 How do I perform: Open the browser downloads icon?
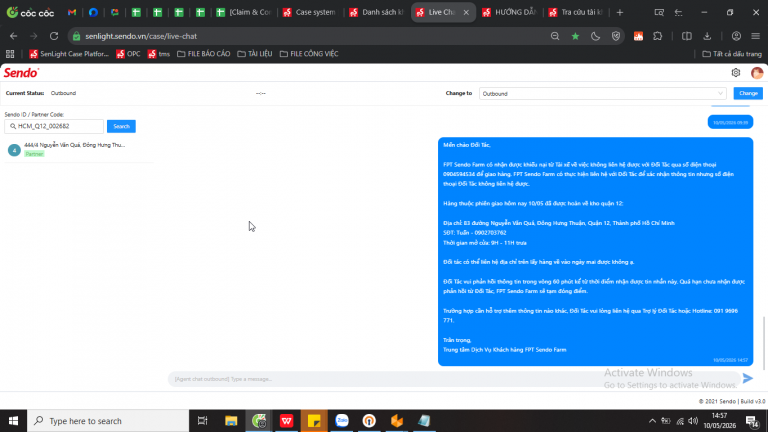tap(707, 36)
